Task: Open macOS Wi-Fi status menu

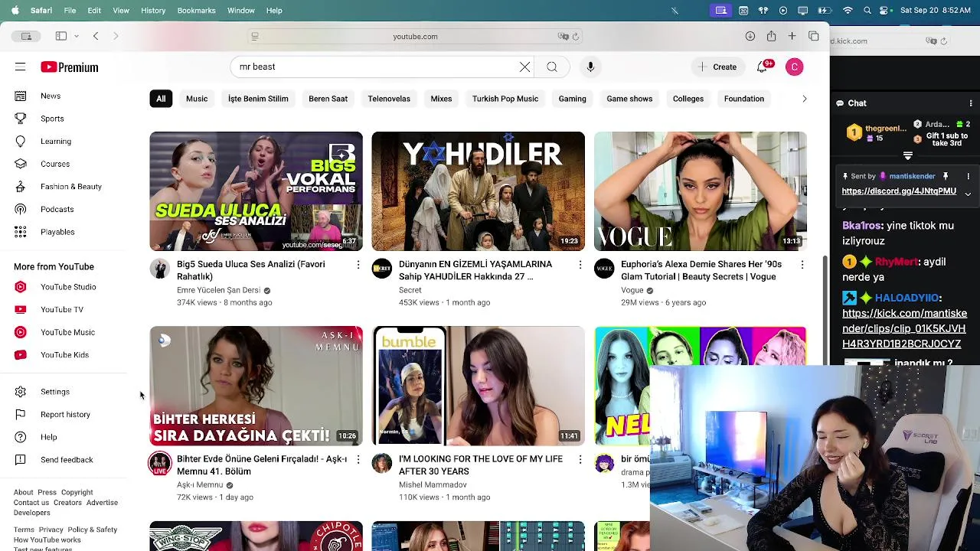Action: 848,11
